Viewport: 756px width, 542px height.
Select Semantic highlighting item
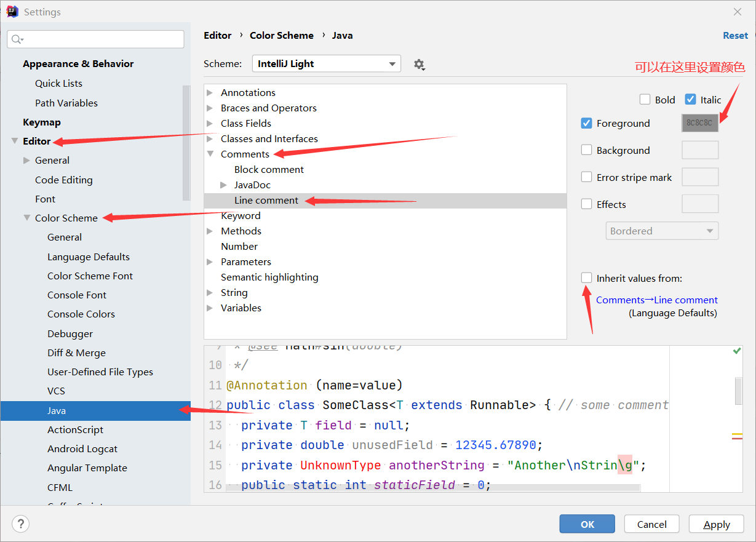tap(269, 277)
